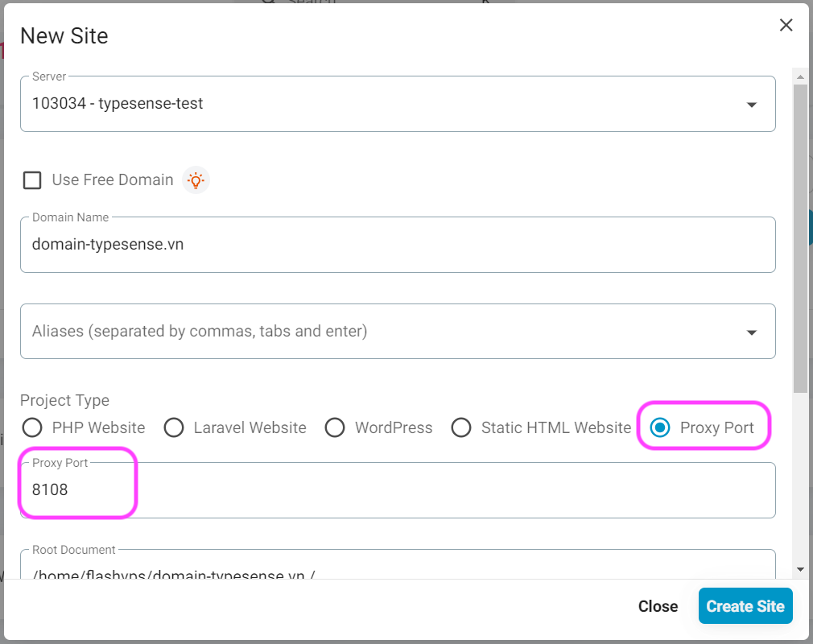This screenshot has width=813, height=644.
Task: Expand the Aliases dropdown arrow
Action: (x=752, y=332)
